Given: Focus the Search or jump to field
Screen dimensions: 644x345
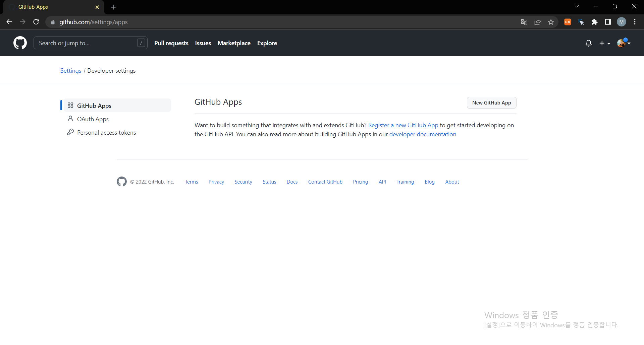Looking at the screenshot, I should (x=91, y=43).
